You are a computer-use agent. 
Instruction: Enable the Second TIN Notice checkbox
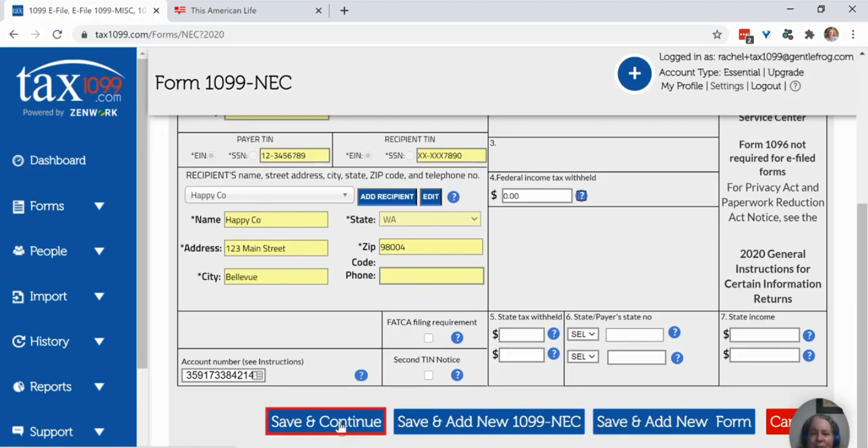coord(429,376)
